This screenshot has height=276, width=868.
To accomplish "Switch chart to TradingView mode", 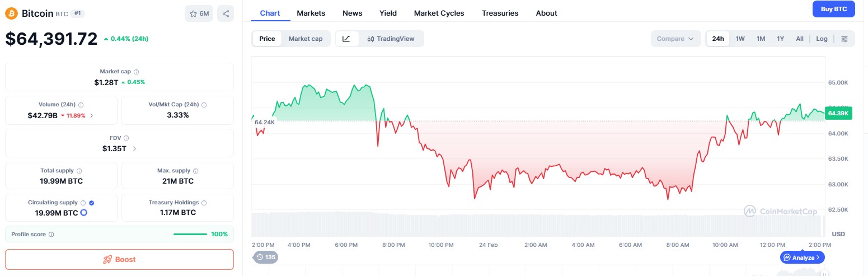I will [392, 39].
